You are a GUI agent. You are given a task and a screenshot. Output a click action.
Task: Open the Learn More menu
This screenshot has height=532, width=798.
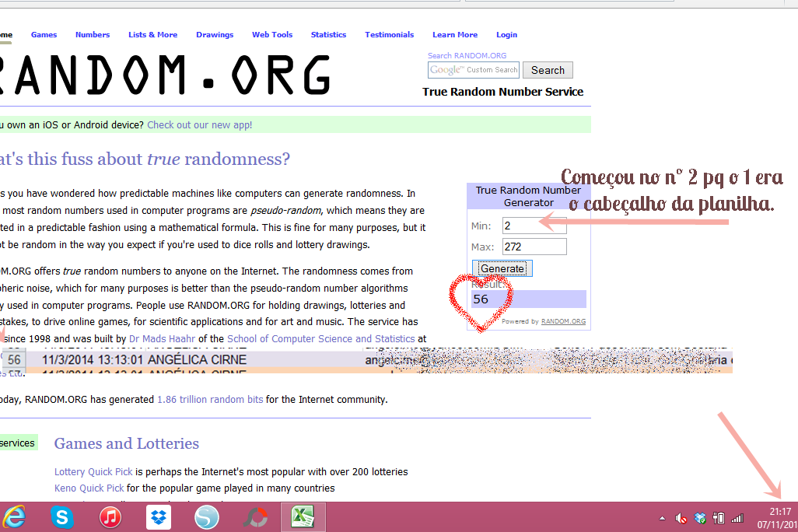click(x=455, y=35)
